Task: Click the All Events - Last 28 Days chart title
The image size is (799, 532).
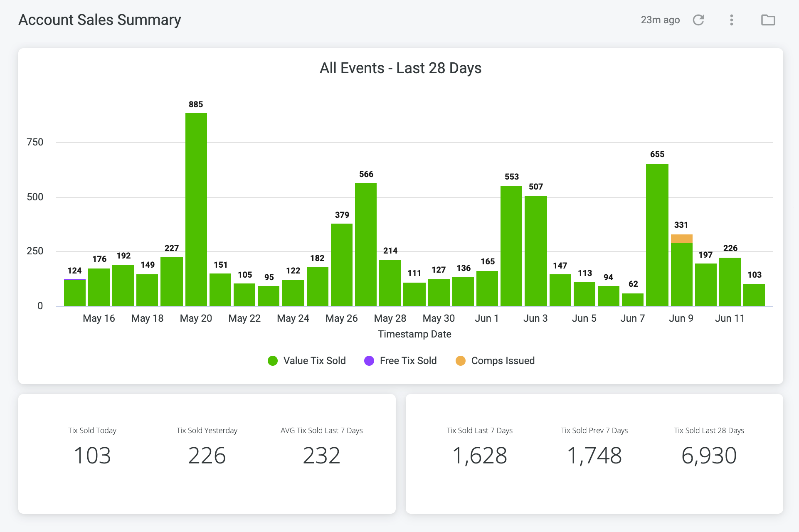Action: coord(400,68)
